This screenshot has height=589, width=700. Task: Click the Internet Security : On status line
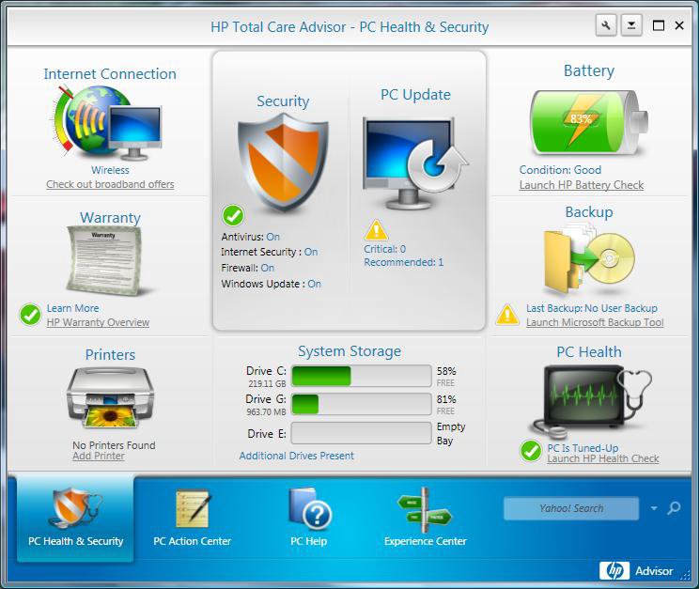[x=270, y=252]
